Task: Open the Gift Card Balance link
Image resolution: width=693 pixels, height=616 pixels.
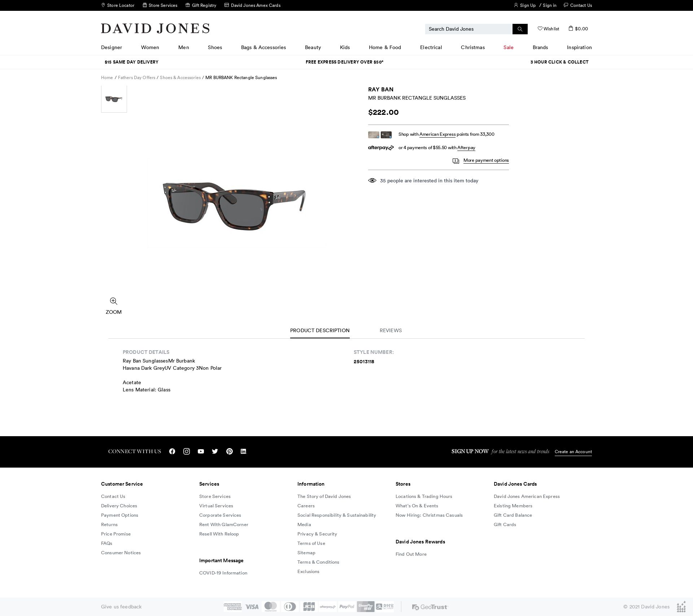Action: pos(513,515)
